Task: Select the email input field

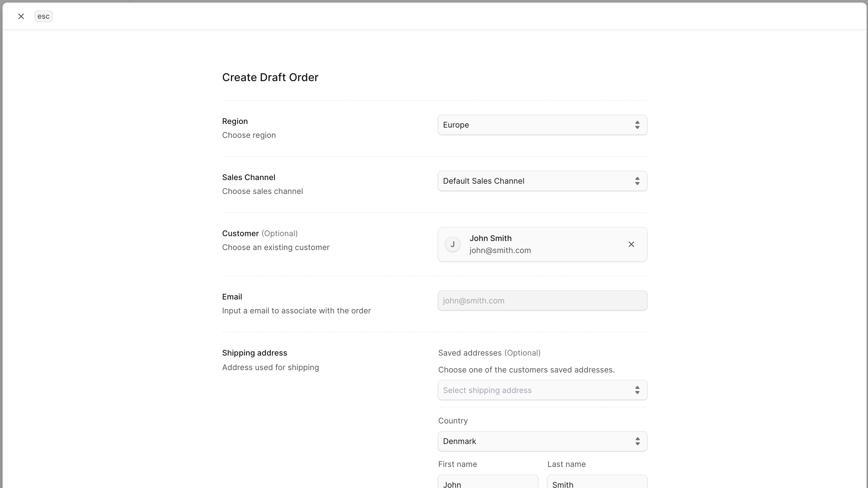Action: [x=542, y=300]
